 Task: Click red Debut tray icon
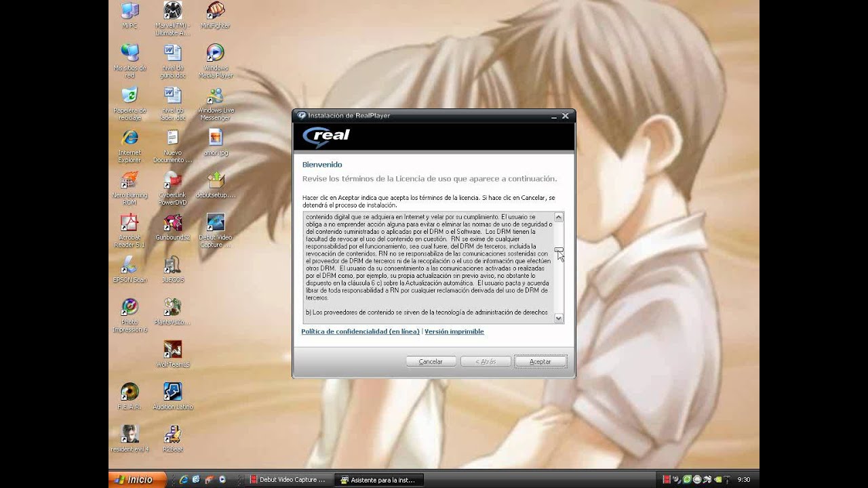[667, 480]
